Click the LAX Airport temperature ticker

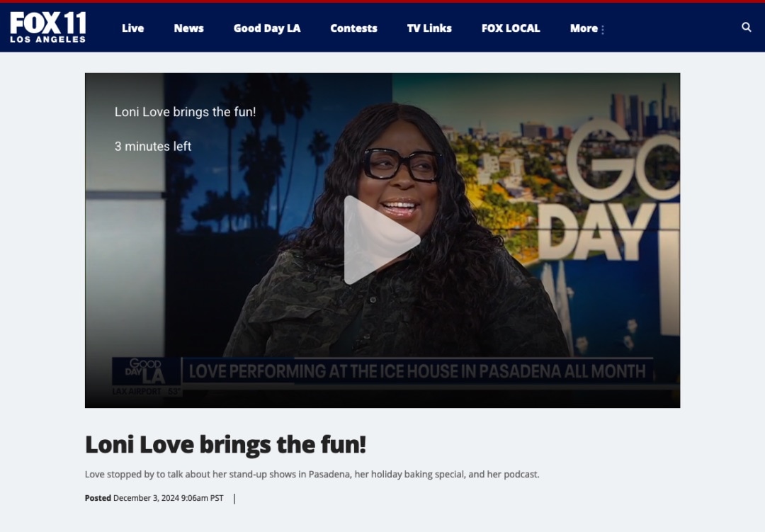tap(147, 391)
